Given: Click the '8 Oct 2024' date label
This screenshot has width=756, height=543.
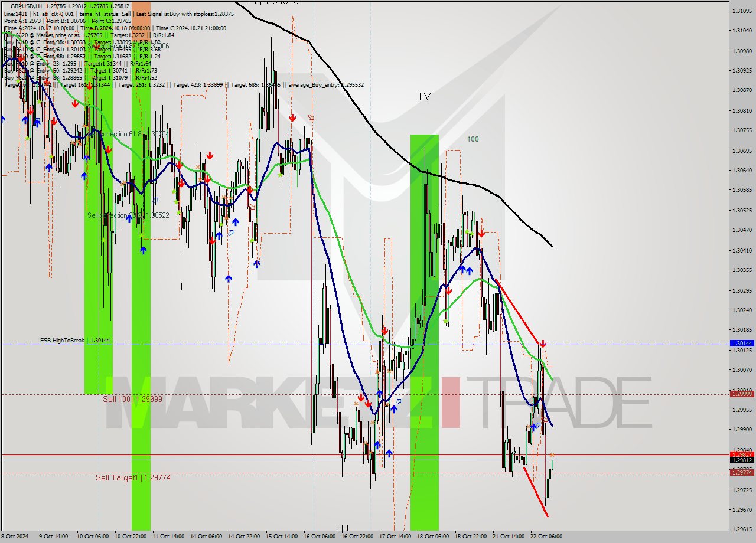Looking at the screenshot, I should (x=15, y=537).
